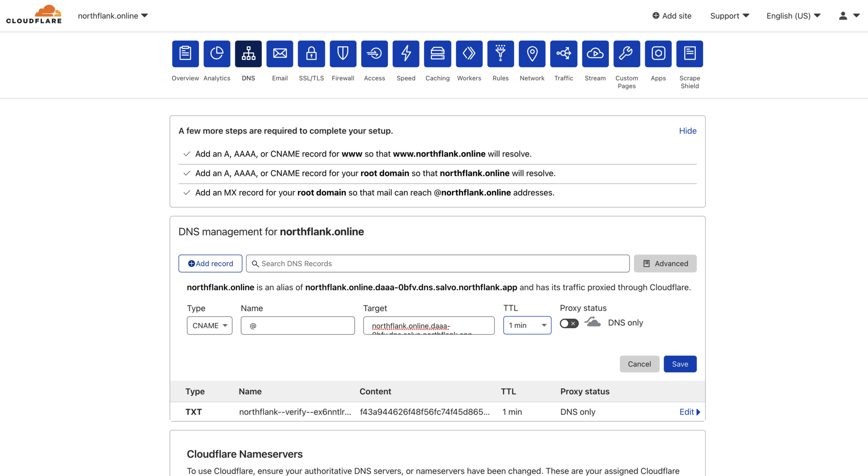Open the Workers section icon
Viewport: 868px width, 476px height.
(x=469, y=54)
